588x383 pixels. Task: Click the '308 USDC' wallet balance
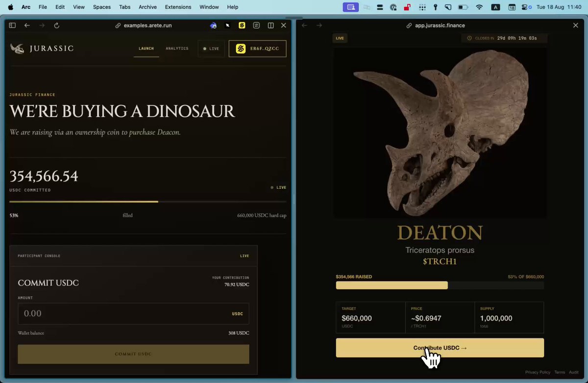pos(239,333)
